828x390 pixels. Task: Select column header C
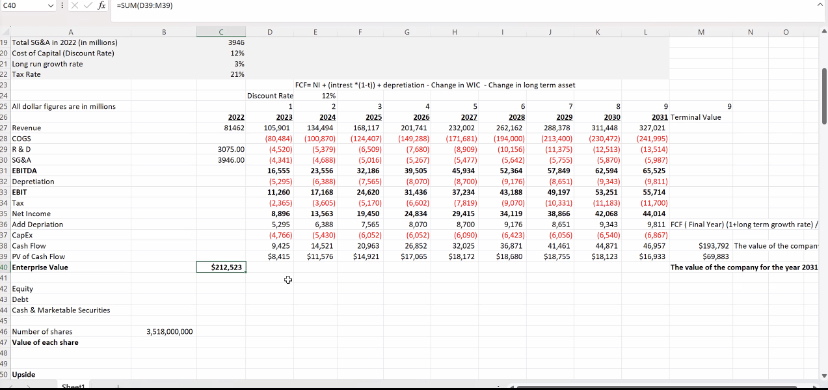pos(221,32)
